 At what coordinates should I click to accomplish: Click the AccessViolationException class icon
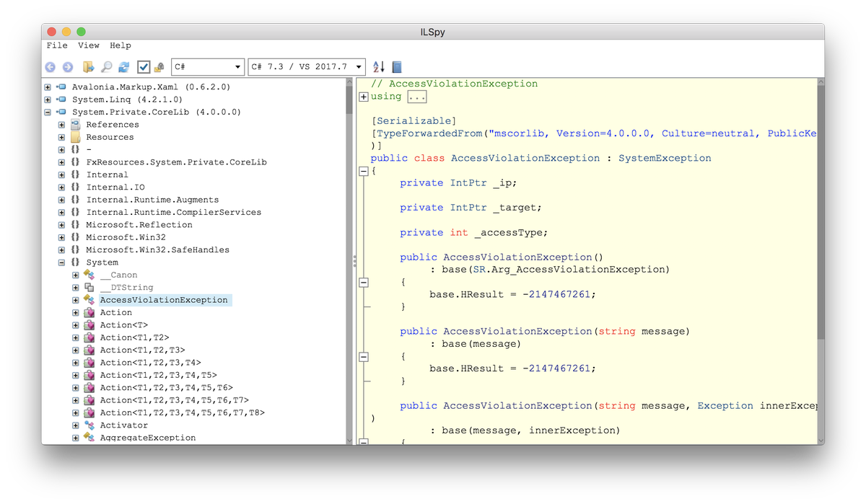(89, 300)
